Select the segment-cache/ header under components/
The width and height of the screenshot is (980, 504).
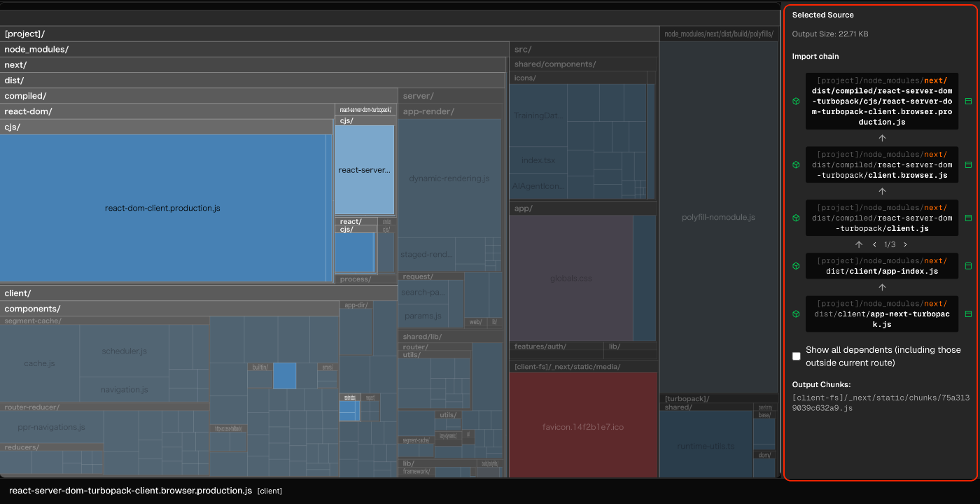click(x=104, y=321)
